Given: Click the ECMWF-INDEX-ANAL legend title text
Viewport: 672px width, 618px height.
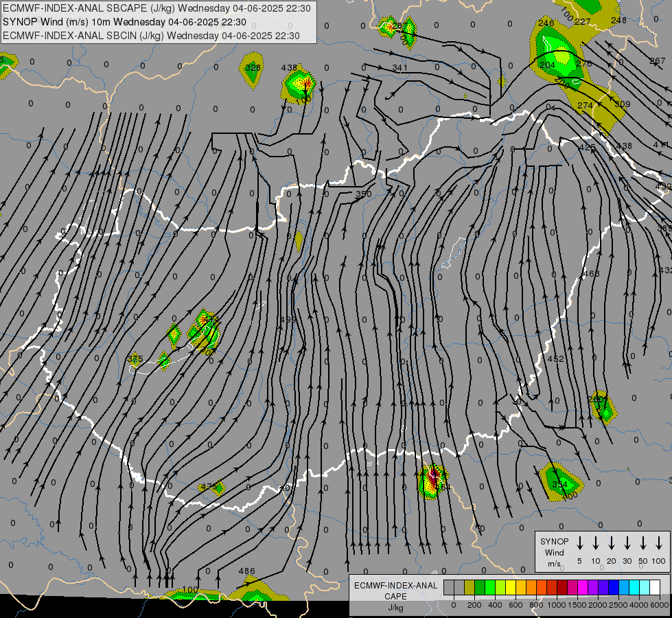Looking at the screenshot, I should 395,586.
